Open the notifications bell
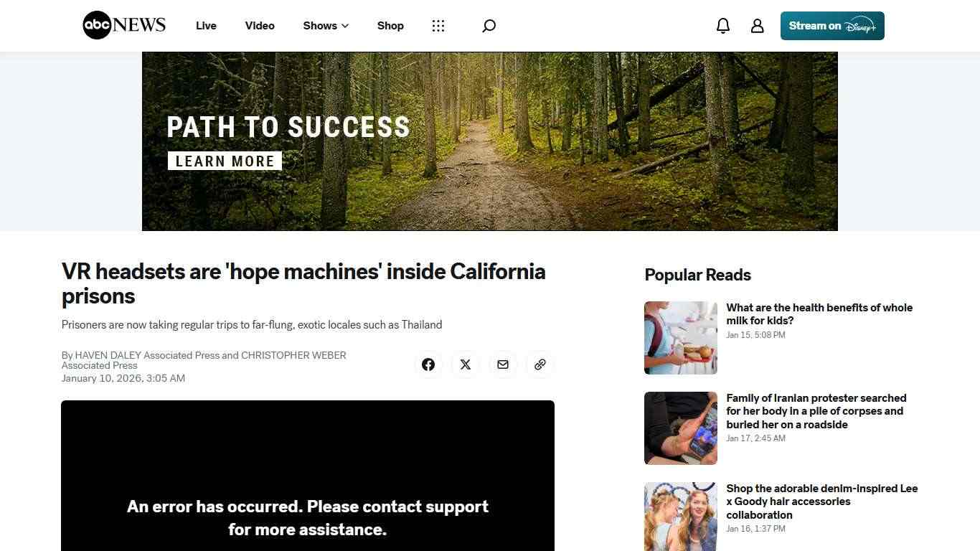Image resolution: width=980 pixels, height=551 pixels. click(723, 26)
